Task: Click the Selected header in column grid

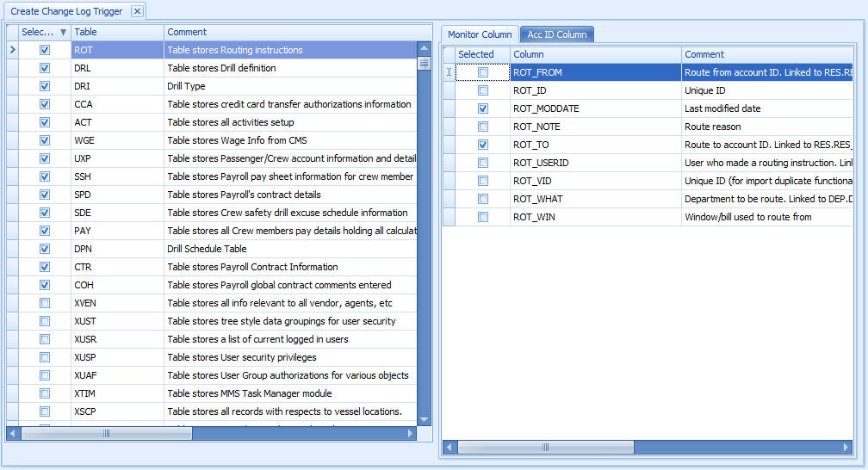Action: (x=483, y=54)
